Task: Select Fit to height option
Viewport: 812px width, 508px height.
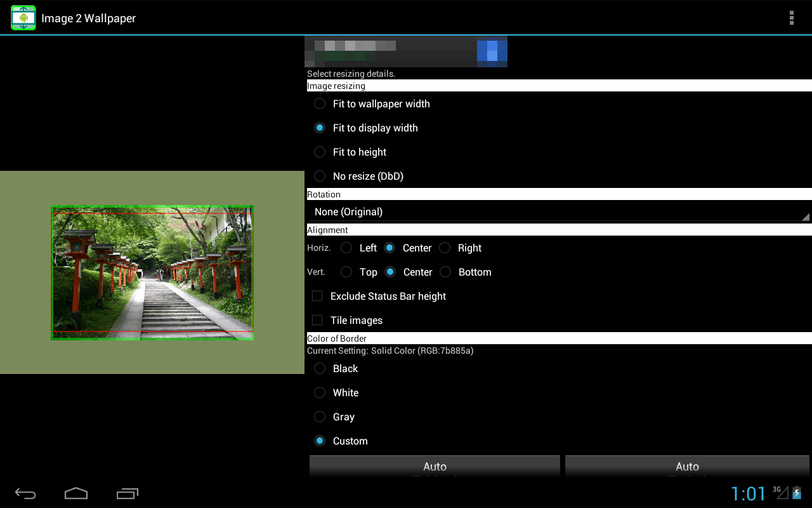Action: (x=320, y=152)
